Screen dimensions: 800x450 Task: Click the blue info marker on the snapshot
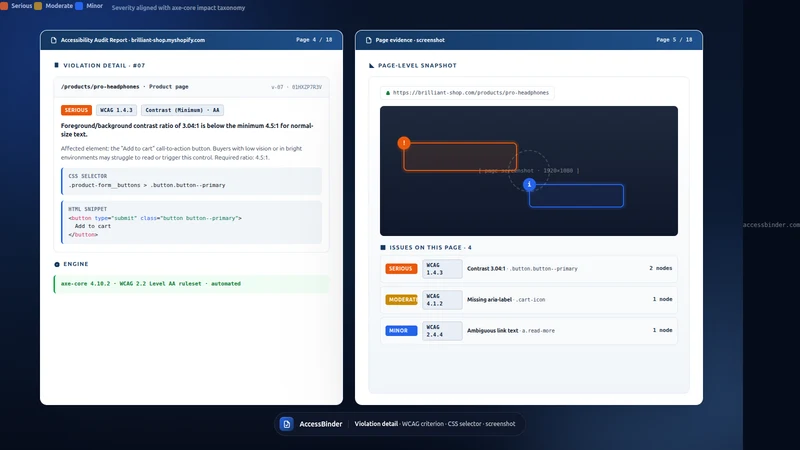(x=529, y=184)
